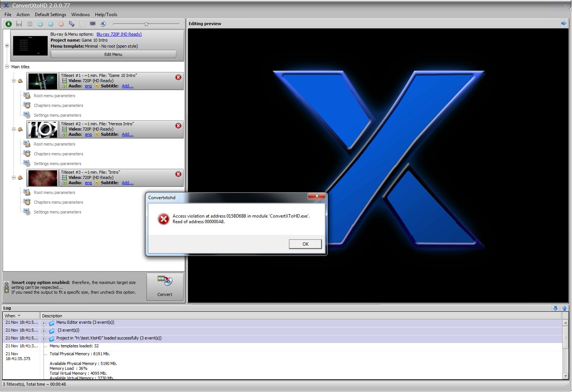Image resolution: width=572 pixels, height=392 pixels.
Task: Open the Help/Tools menu
Action: 106,15
